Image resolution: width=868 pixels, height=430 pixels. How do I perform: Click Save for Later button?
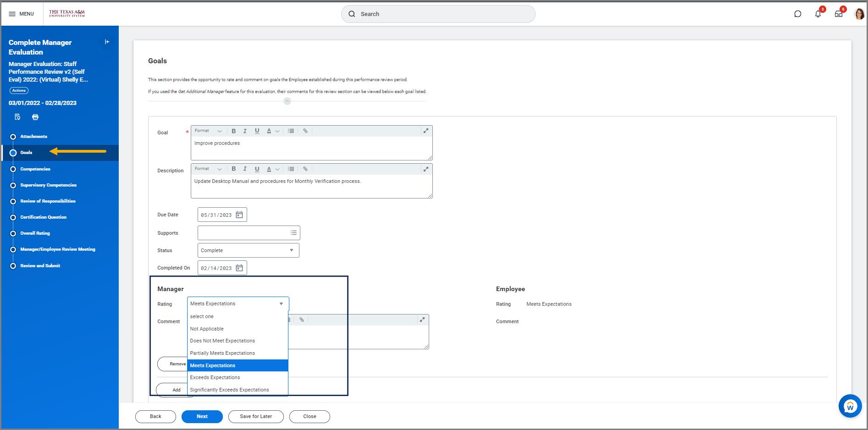pyautogui.click(x=256, y=417)
